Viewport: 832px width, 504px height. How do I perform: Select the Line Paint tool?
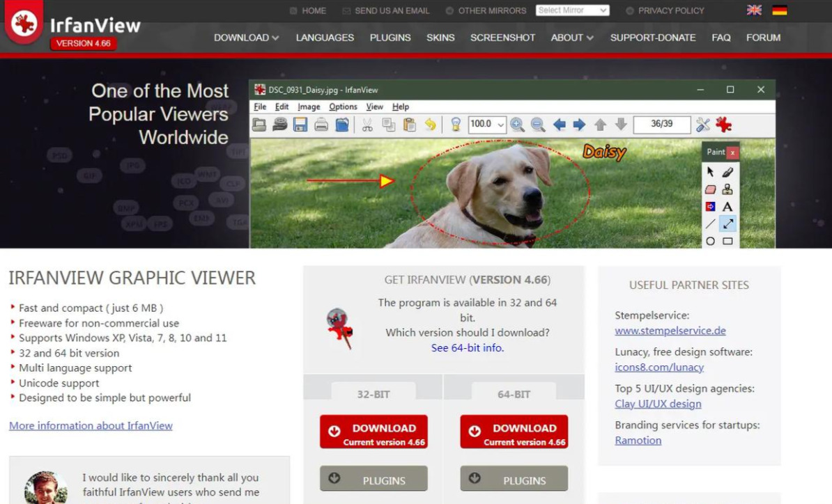(x=711, y=223)
